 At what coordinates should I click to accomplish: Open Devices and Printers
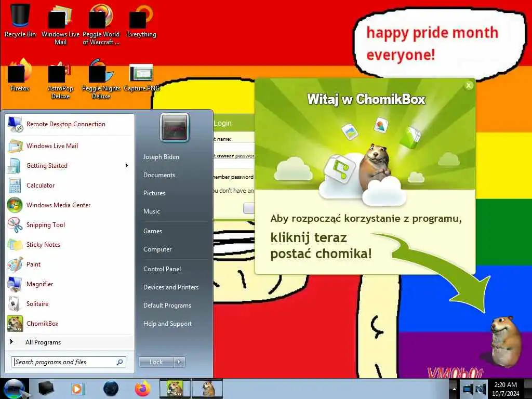tap(171, 287)
